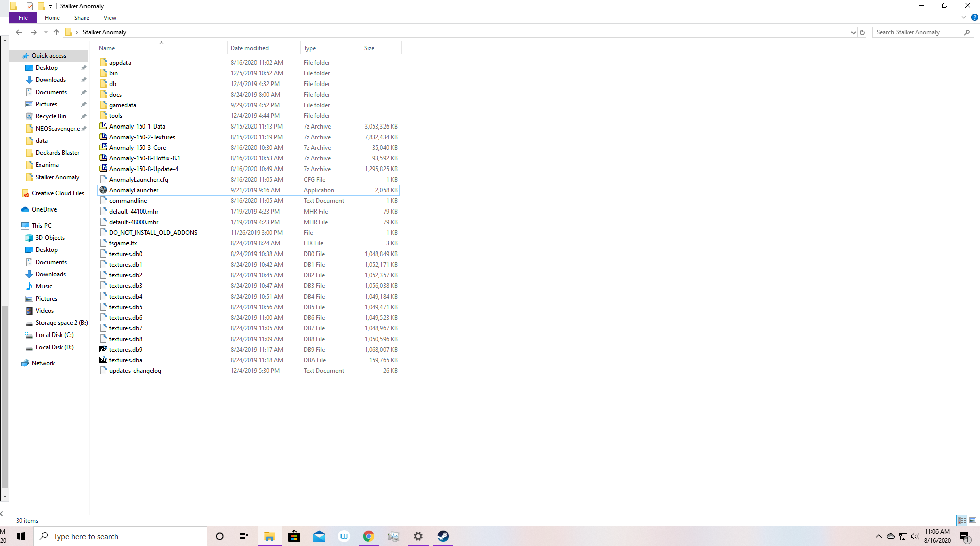Viewport: 980px width, 546px height.
Task: Open Local Disk (C:) drive
Action: click(54, 335)
